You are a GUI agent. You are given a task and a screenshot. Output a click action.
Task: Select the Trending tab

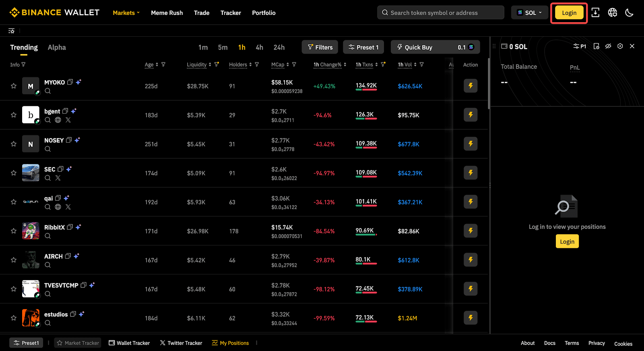(x=24, y=47)
